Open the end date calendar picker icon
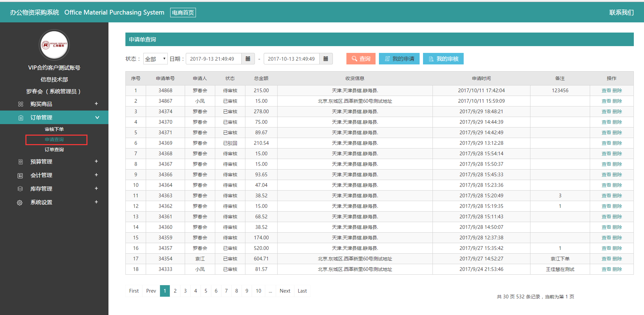This screenshot has height=315, width=644. point(326,59)
